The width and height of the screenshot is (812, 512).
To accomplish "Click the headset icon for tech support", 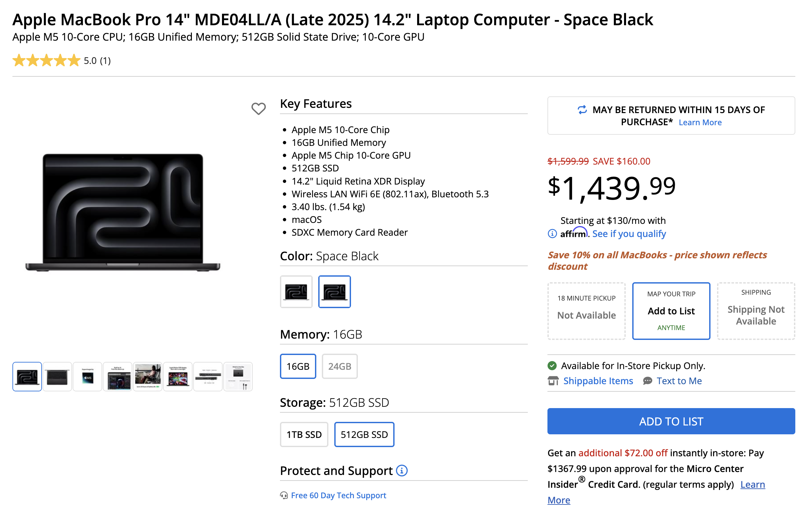I will click(x=284, y=495).
